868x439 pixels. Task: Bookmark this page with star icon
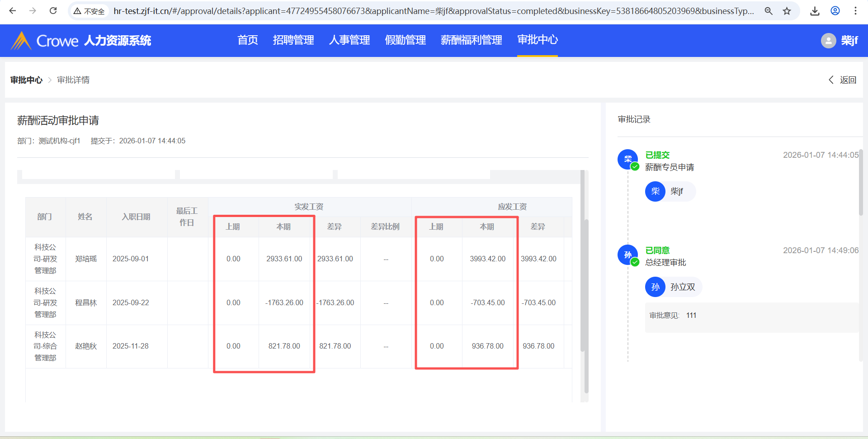[x=787, y=11]
